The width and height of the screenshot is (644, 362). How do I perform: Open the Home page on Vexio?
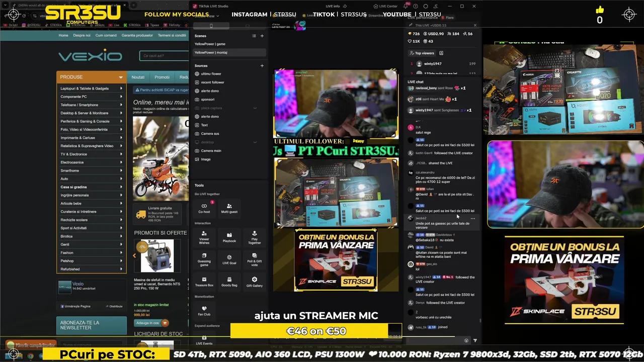tap(63, 35)
